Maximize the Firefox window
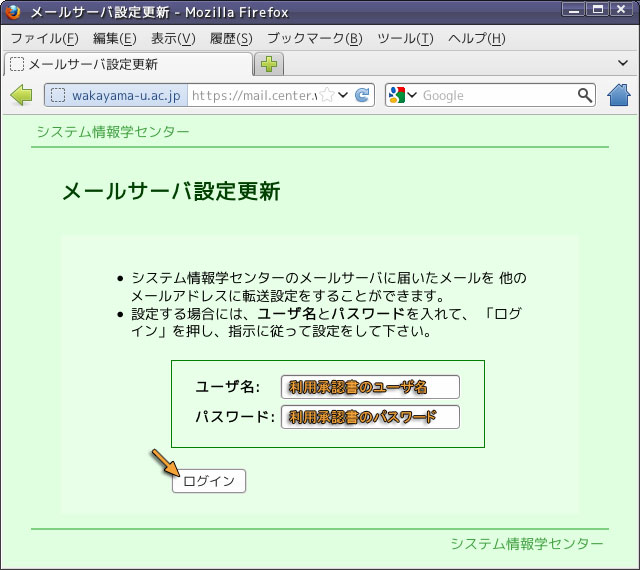The height and width of the screenshot is (570, 640). [x=598, y=9]
